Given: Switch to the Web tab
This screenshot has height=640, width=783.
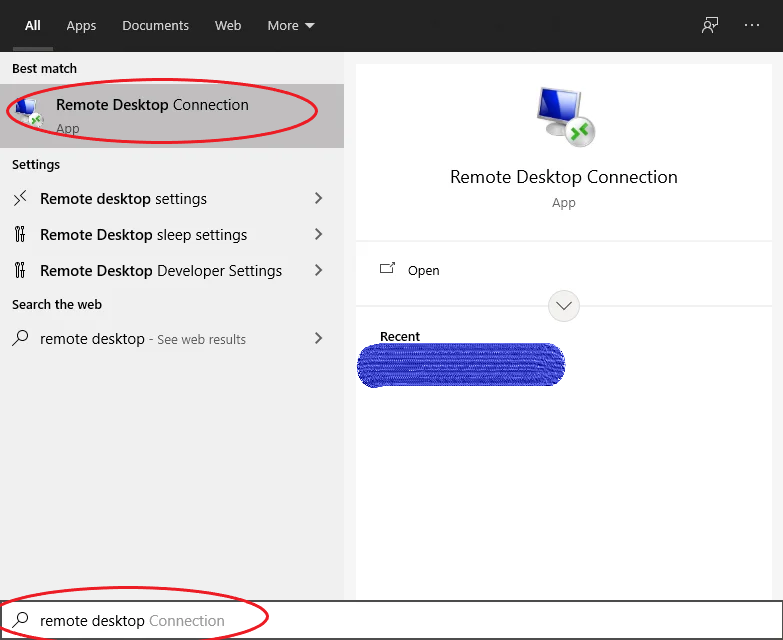Looking at the screenshot, I should pyautogui.click(x=228, y=25).
